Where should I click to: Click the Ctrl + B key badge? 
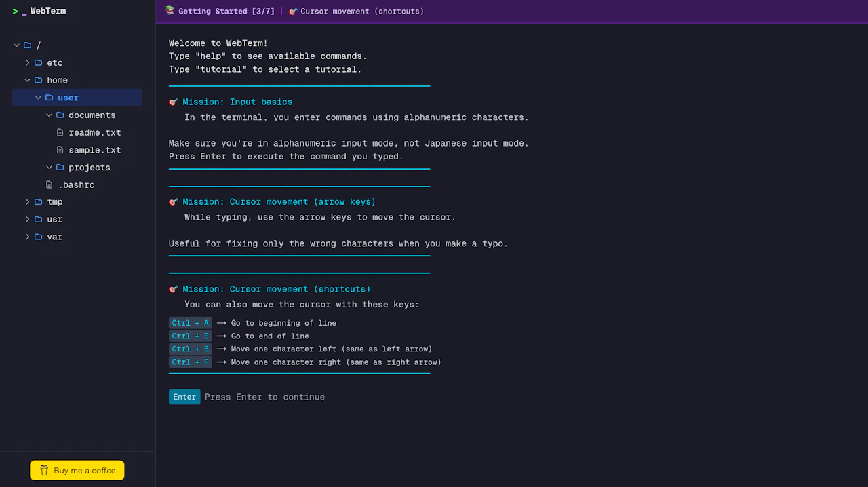coord(191,349)
